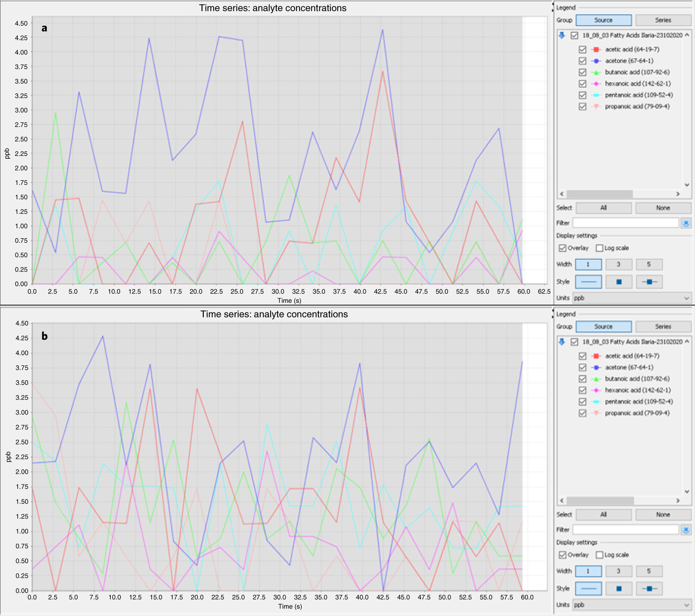Toggle hexanoic acid checkbox in top legend
Viewport: 695px width, 616px height.
click(x=583, y=84)
